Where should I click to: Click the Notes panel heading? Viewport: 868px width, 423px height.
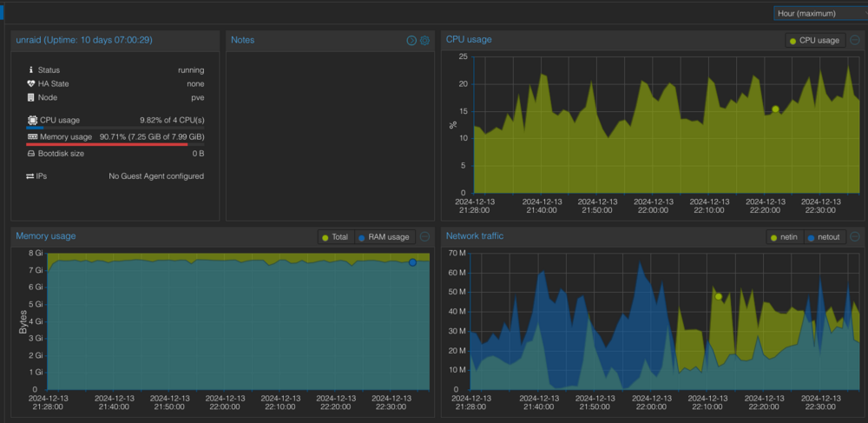[242, 40]
